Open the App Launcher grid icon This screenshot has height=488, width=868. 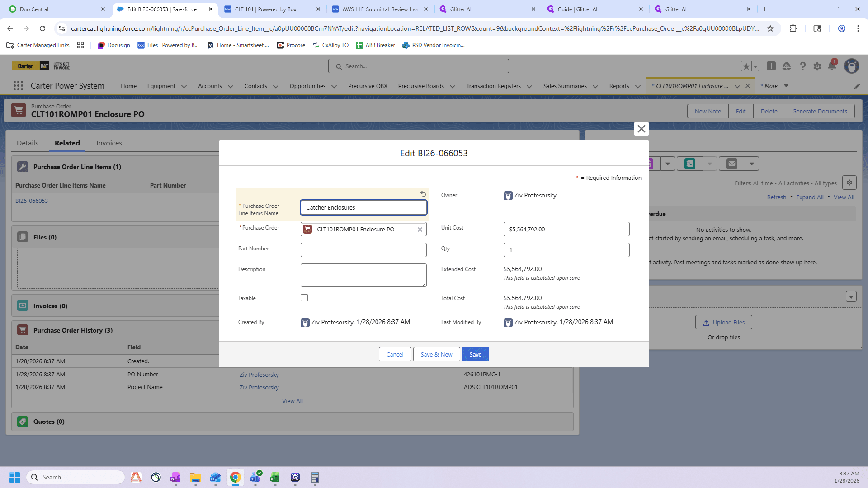(x=18, y=86)
